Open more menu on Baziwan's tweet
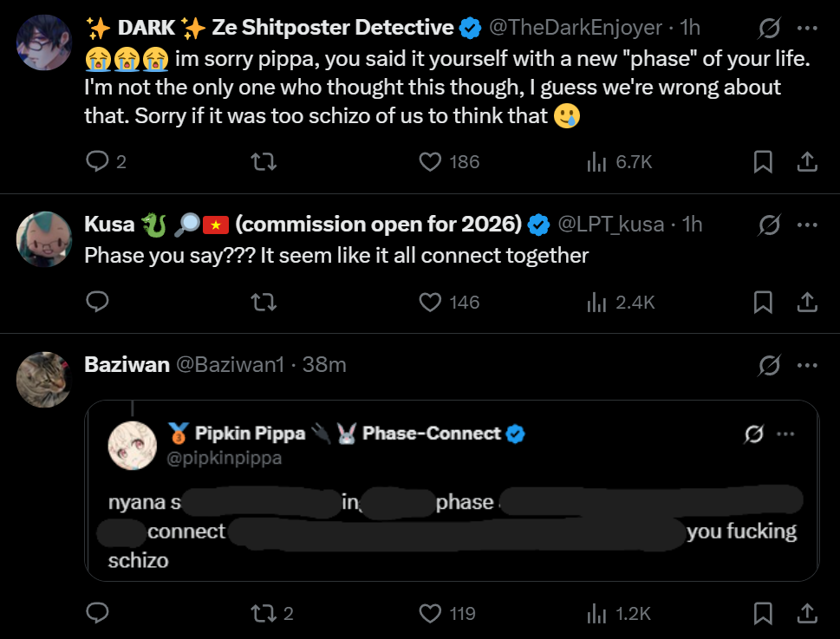 tap(806, 365)
